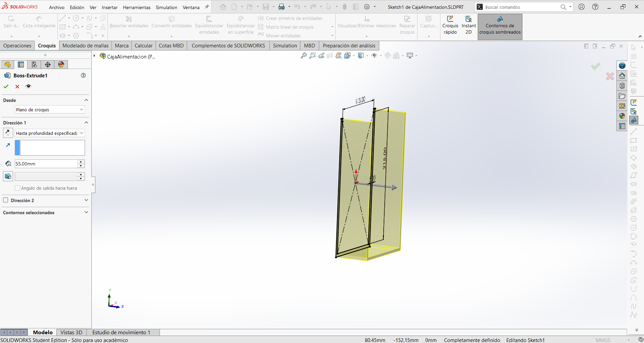
Task: Collapse the Desde section
Action: click(x=86, y=100)
